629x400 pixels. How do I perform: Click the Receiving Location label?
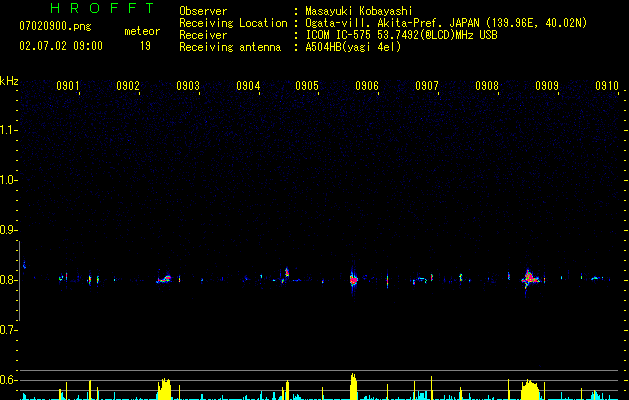click(233, 23)
